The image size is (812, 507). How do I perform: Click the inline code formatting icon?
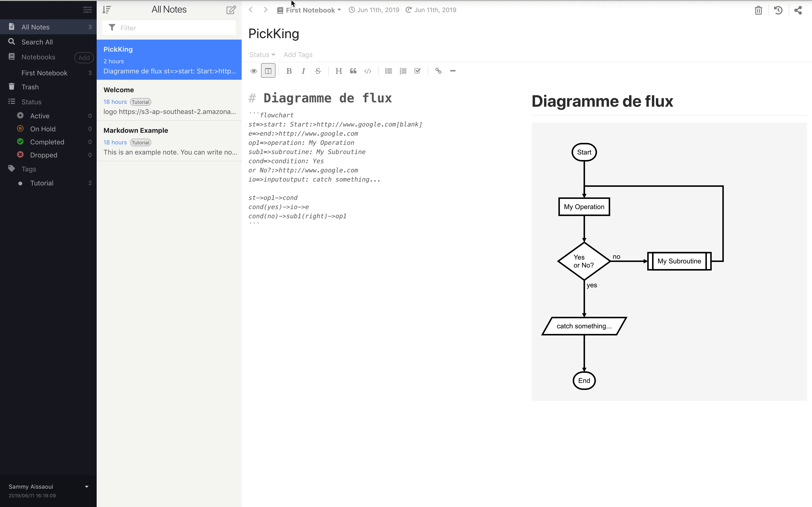(x=368, y=71)
